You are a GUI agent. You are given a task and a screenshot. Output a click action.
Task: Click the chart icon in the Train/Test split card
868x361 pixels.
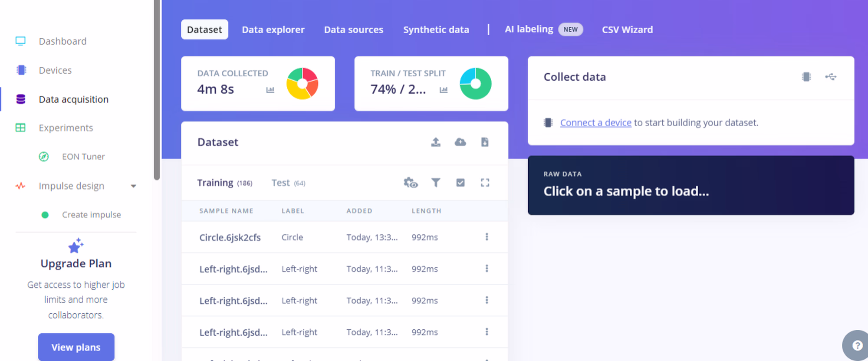point(444,90)
